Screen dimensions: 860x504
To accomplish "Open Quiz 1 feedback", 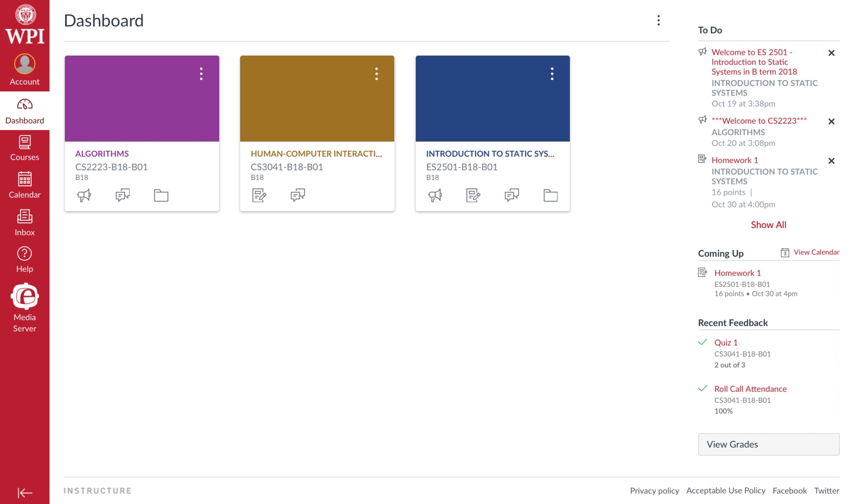I will [x=726, y=343].
